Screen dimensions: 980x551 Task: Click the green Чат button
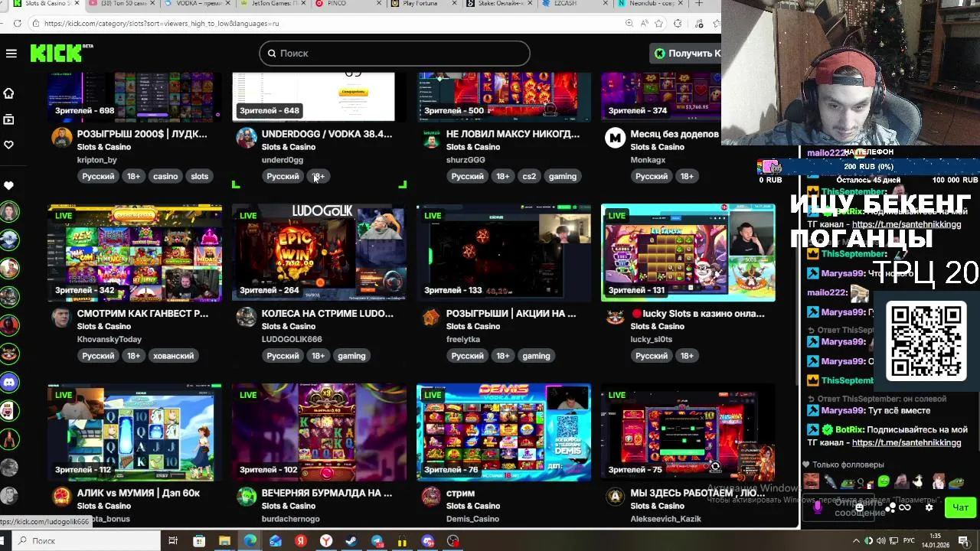pyautogui.click(x=961, y=507)
